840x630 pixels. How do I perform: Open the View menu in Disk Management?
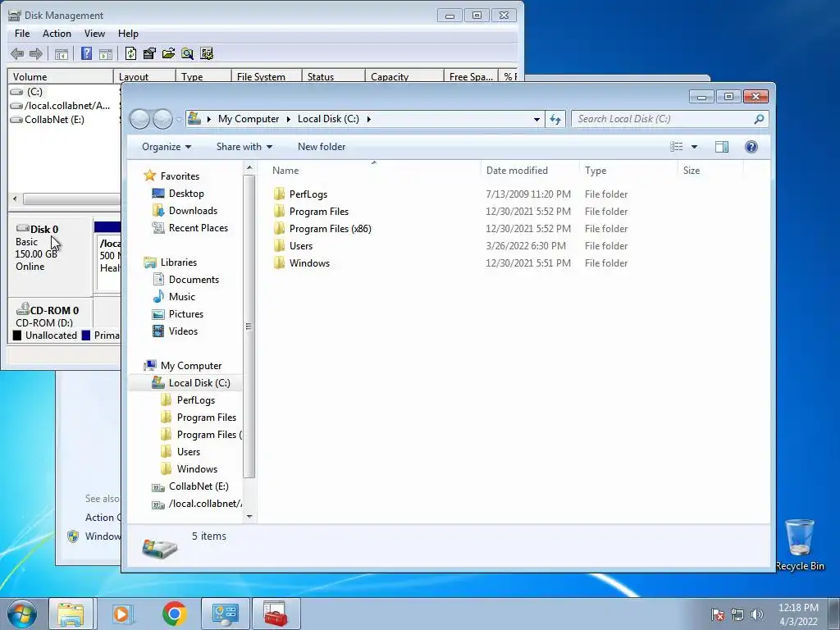[x=94, y=33]
